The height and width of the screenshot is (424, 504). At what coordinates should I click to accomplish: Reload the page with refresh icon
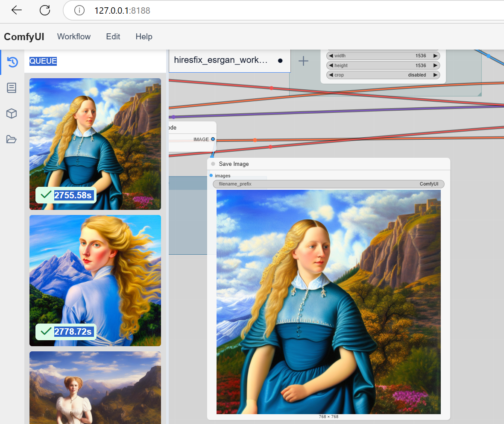(45, 10)
